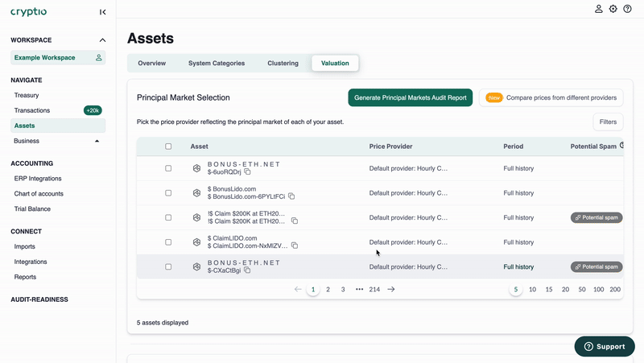Open the help question mark icon
The height and width of the screenshot is (363, 644).
point(627,9)
